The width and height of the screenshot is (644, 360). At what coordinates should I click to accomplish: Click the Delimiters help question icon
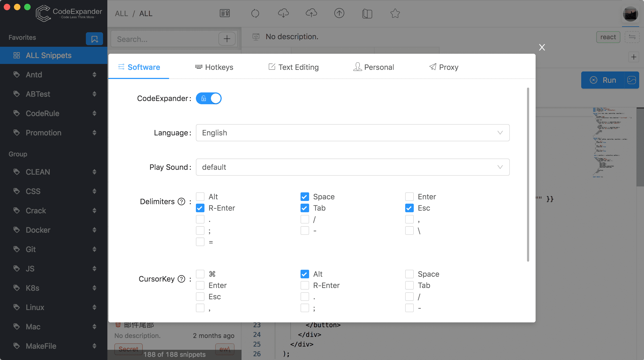click(182, 201)
